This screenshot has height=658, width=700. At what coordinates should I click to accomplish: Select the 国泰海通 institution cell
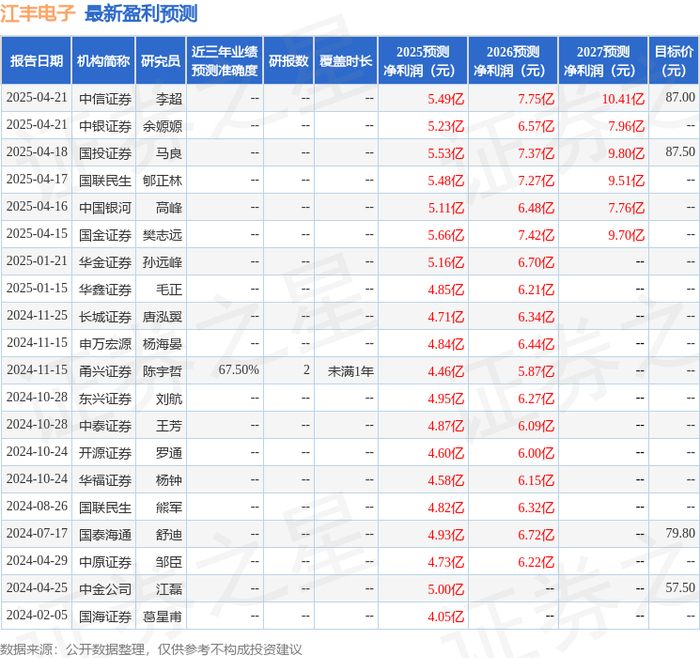(105, 534)
